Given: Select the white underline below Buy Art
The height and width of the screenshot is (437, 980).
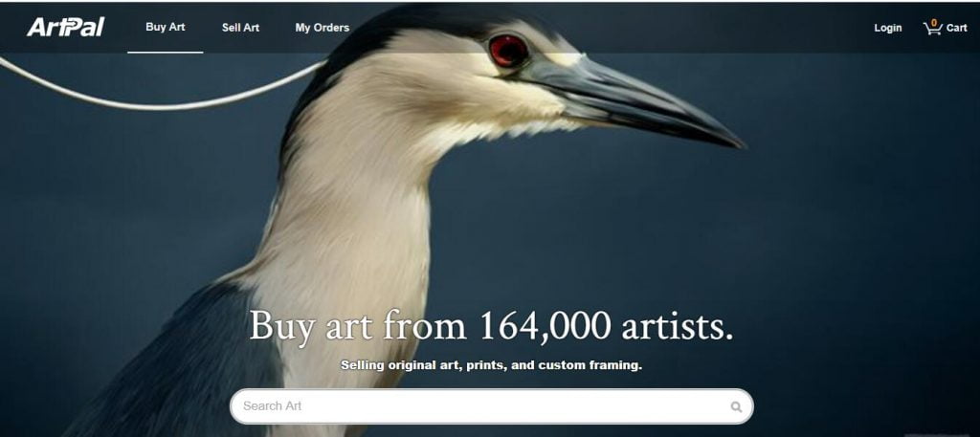Looking at the screenshot, I should (165, 53).
